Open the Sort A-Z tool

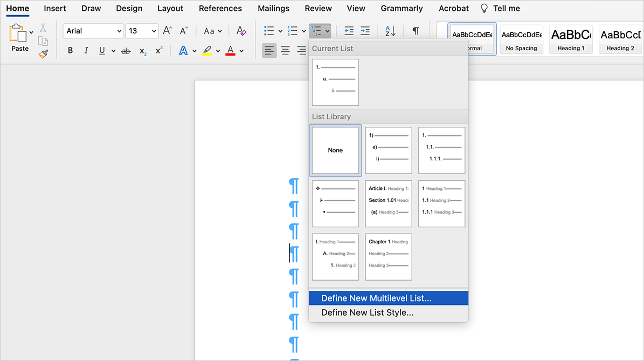[x=389, y=31]
